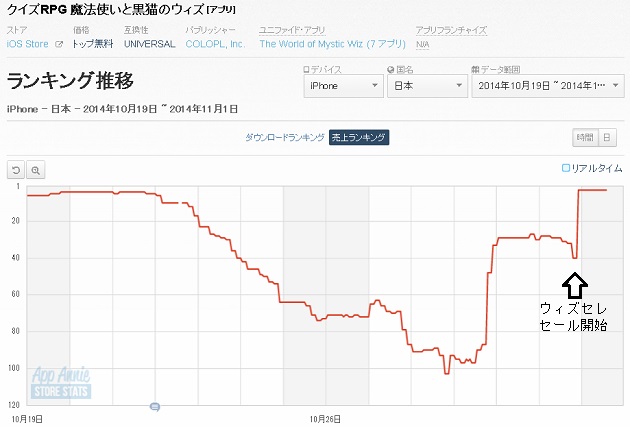Enable the リアルタイム checkbox
The image size is (630, 427).
pyautogui.click(x=566, y=168)
